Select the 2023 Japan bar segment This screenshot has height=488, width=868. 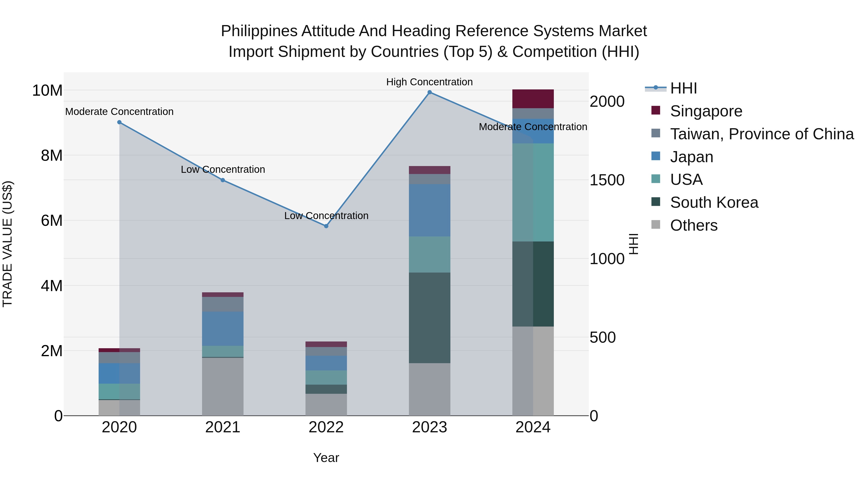pyautogui.click(x=430, y=210)
